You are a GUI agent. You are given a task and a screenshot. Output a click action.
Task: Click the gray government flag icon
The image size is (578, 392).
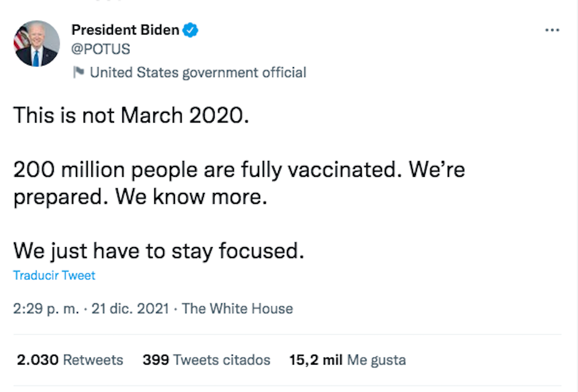coord(78,73)
